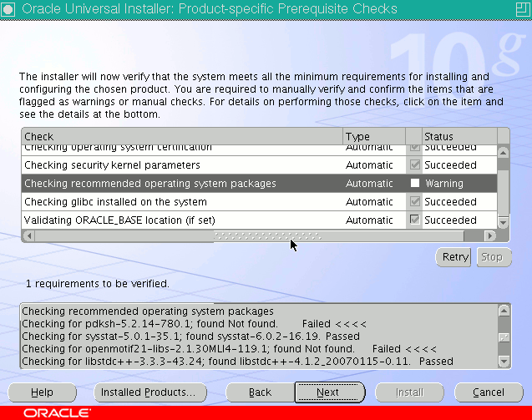The image size is (532, 420).
Task: Select row Checking security kernel parameters
Action: pyautogui.click(x=259, y=164)
